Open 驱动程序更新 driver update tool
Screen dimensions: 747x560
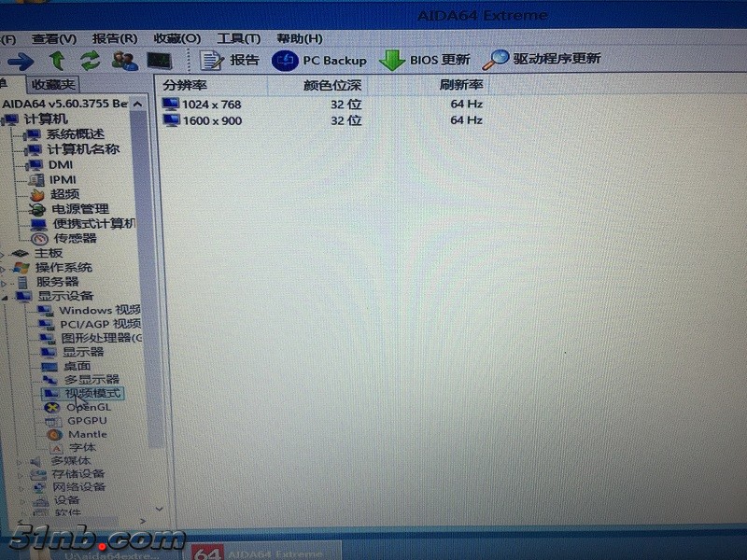(542, 59)
